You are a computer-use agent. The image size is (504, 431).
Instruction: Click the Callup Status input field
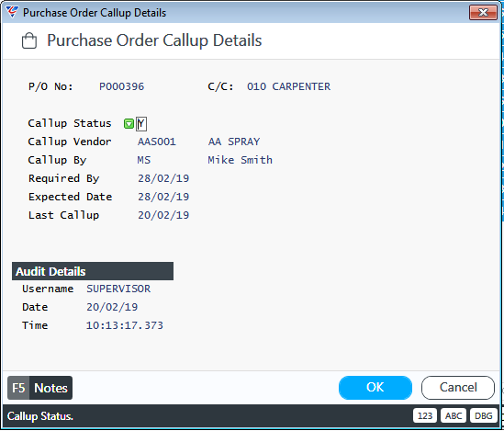pyautogui.click(x=141, y=124)
